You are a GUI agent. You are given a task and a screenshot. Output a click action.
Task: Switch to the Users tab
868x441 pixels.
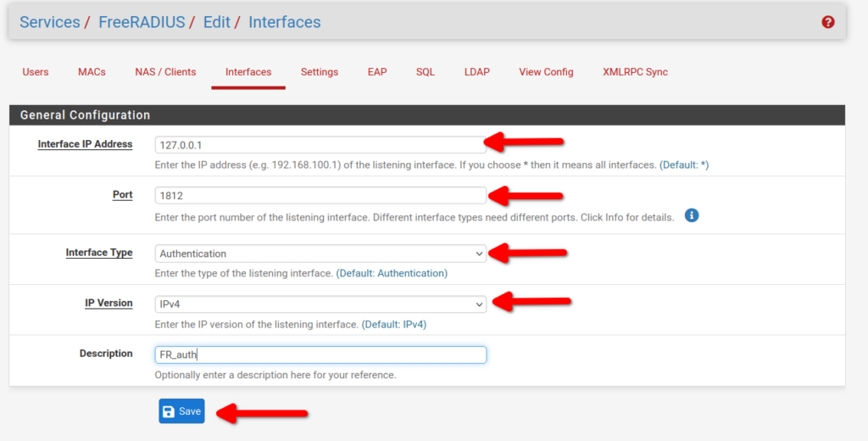(36, 72)
